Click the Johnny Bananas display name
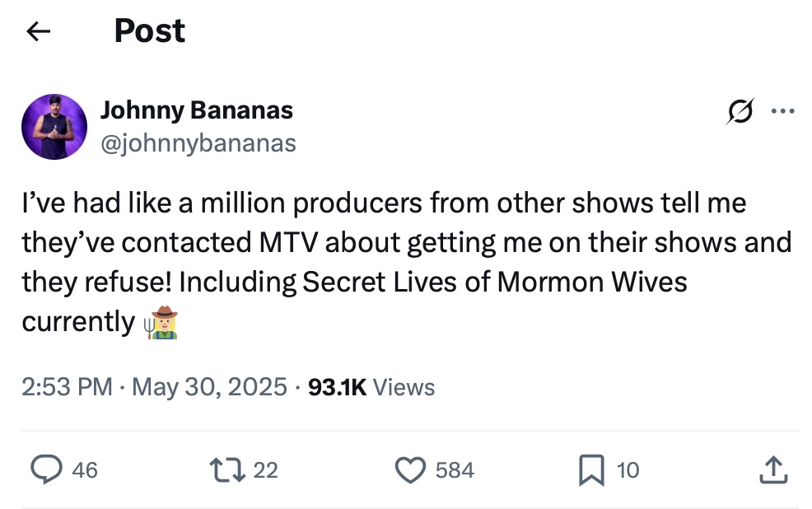 [196, 110]
